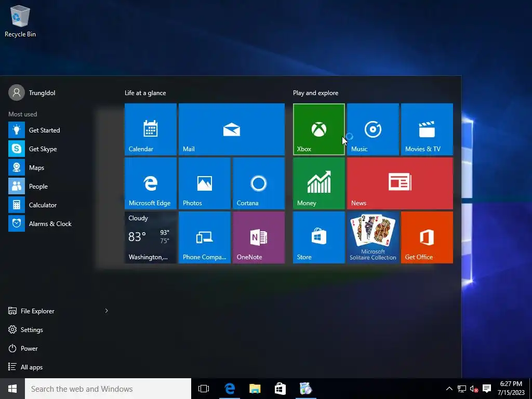Select the Recycle Bin desktop icon

tap(20, 21)
